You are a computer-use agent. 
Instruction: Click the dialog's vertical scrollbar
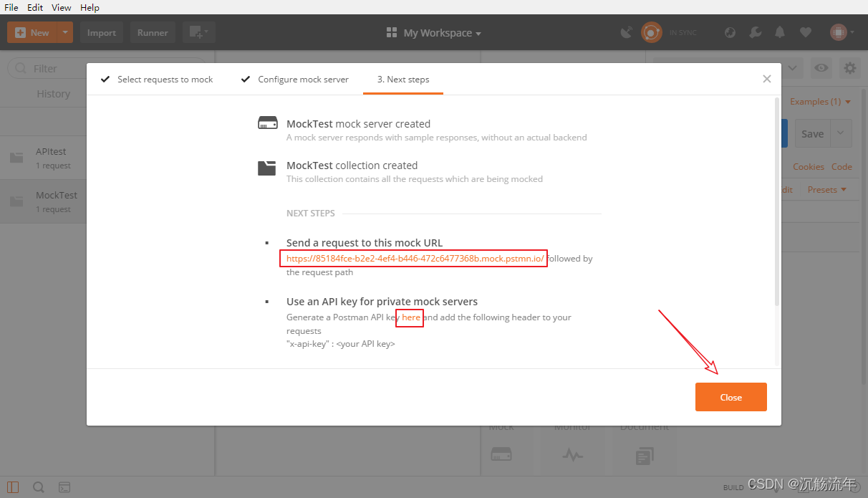[778, 201]
